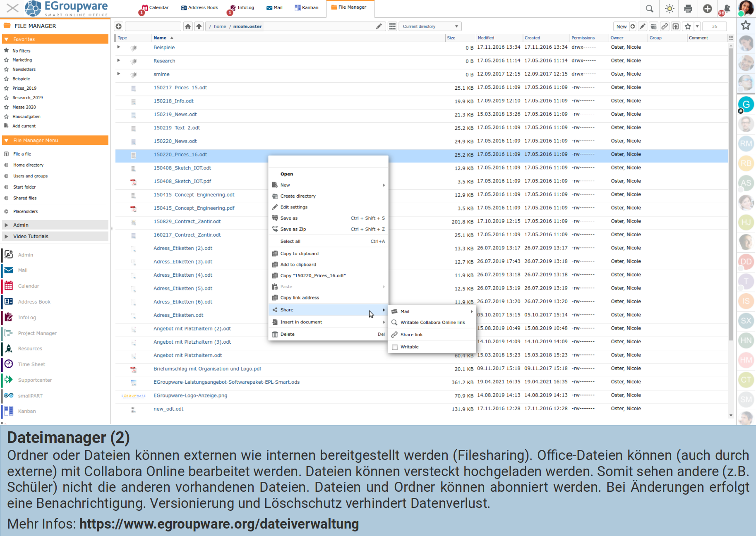Click the chain link icon in toolbar
The width and height of the screenshot is (756, 536).
tap(665, 26)
